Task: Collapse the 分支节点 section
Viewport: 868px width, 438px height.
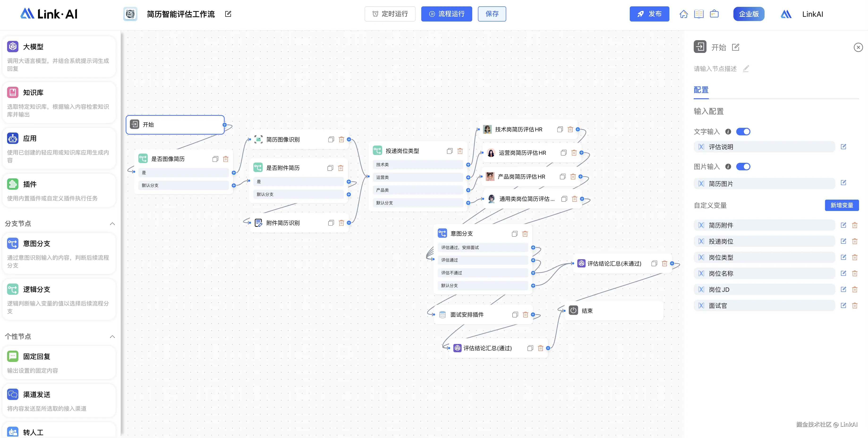Action: click(112, 223)
